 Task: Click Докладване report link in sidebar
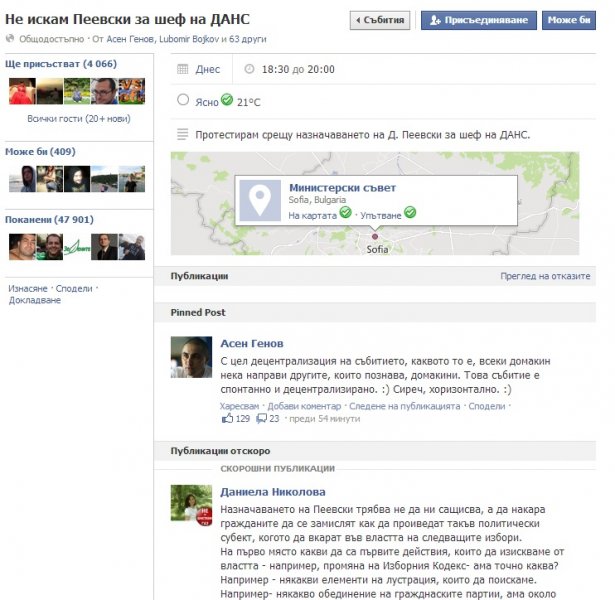point(35,300)
